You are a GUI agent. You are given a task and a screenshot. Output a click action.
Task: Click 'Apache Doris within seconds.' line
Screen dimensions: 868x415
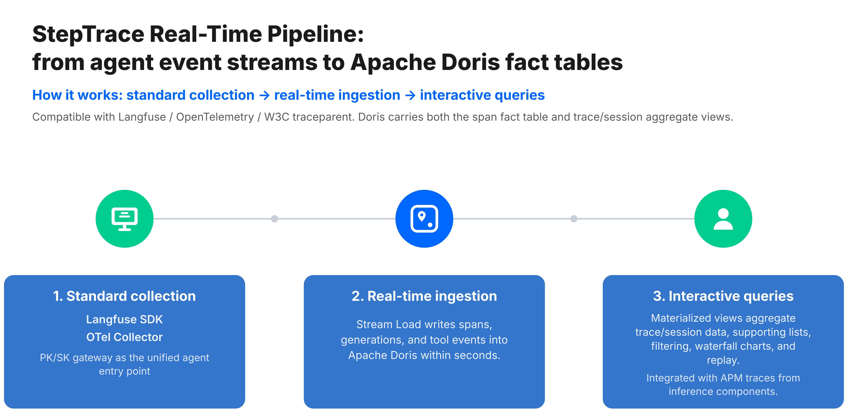pyautogui.click(x=424, y=355)
